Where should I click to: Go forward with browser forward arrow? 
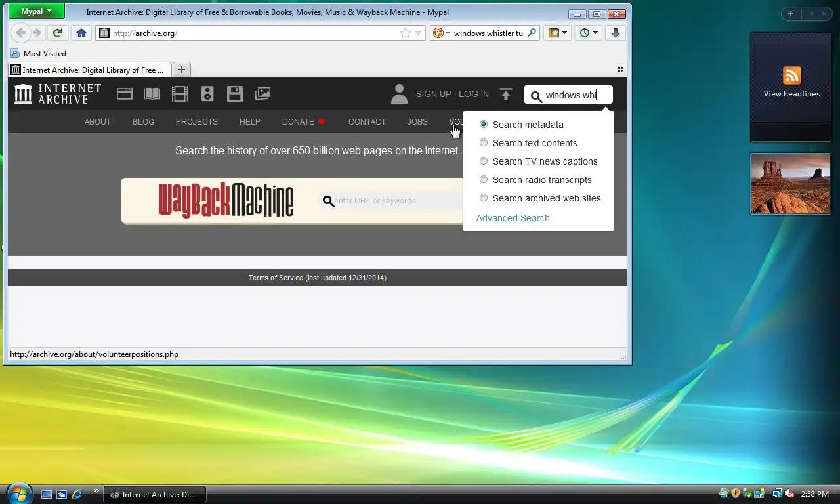[x=37, y=33]
